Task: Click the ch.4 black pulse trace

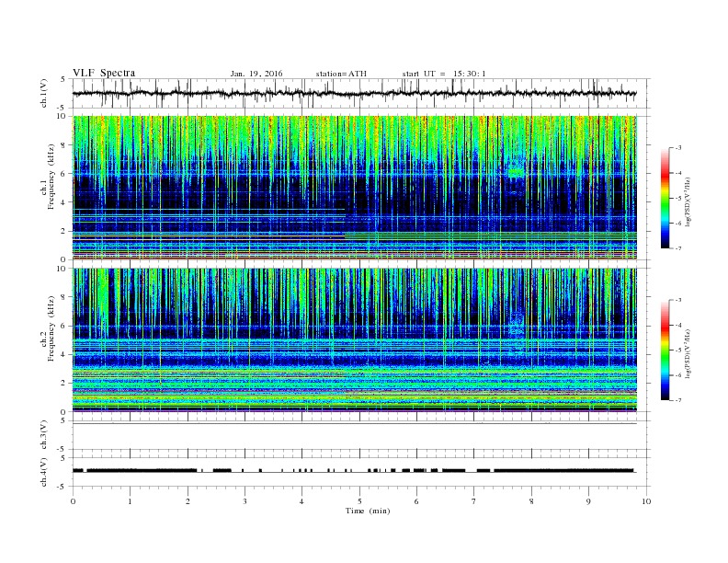Action: click(355, 471)
